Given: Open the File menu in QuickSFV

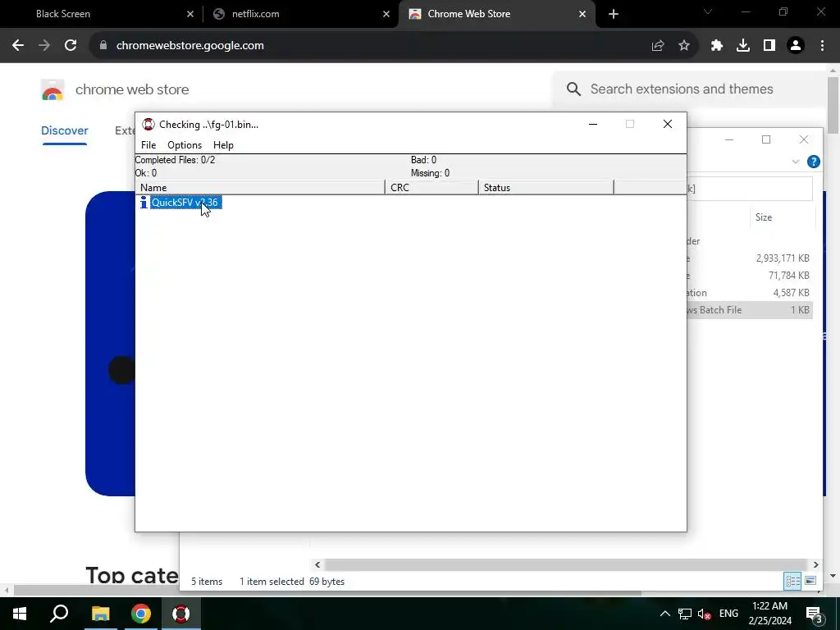Looking at the screenshot, I should coord(148,145).
